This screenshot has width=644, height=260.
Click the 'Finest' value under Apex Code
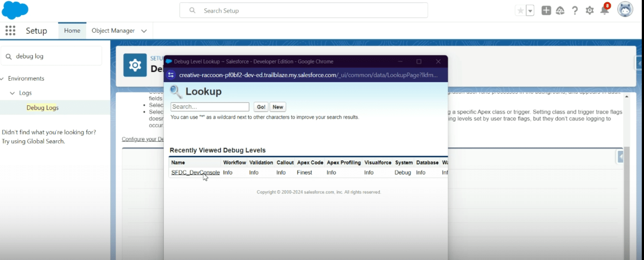[305, 172]
